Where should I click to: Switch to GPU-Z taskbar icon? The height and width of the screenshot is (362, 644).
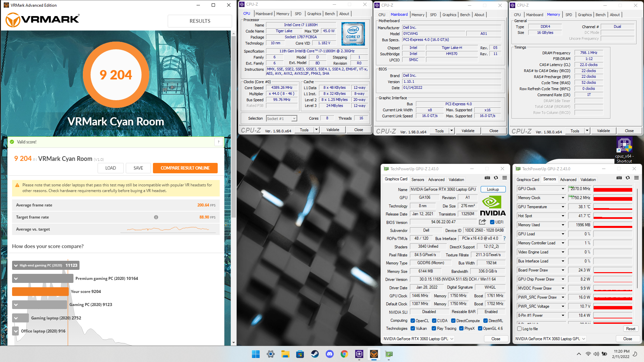(389, 354)
